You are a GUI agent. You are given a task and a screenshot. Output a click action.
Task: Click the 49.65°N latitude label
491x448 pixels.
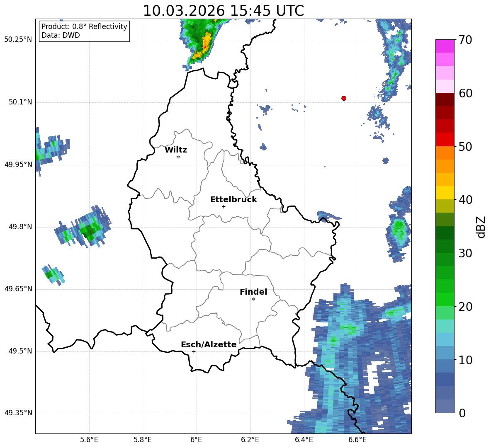coord(18,289)
